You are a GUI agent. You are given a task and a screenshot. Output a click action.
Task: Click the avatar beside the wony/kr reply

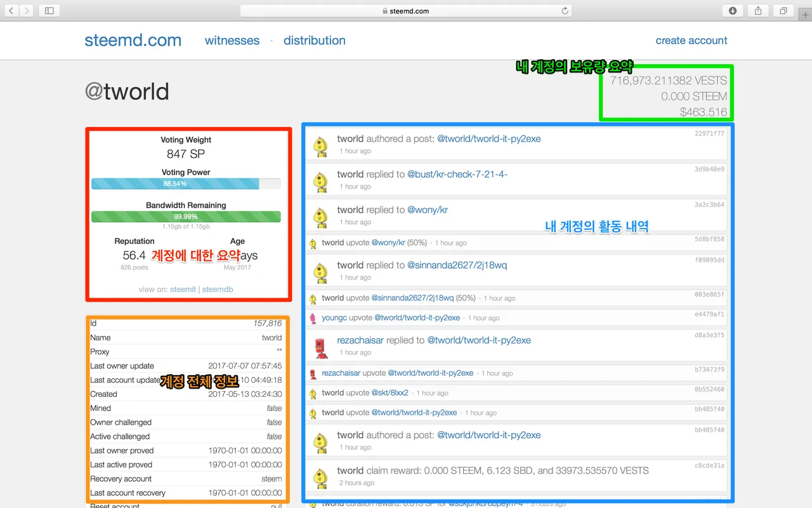[322, 217]
